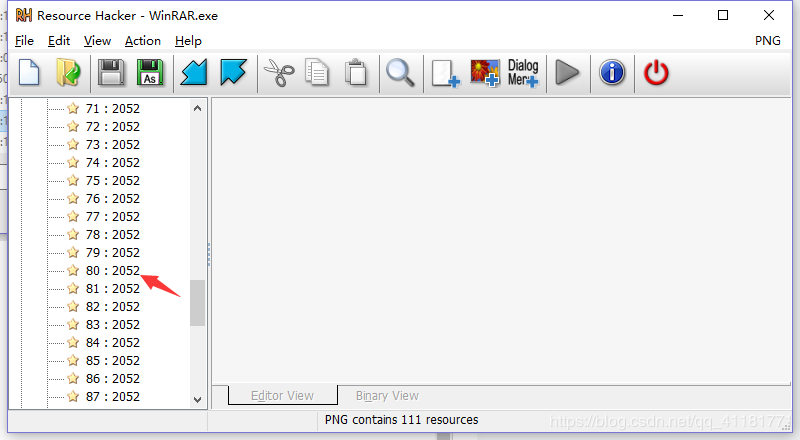The image size is (800, 440).
Task: Save the file with the floppy icon
Action: tap(111, 73)
